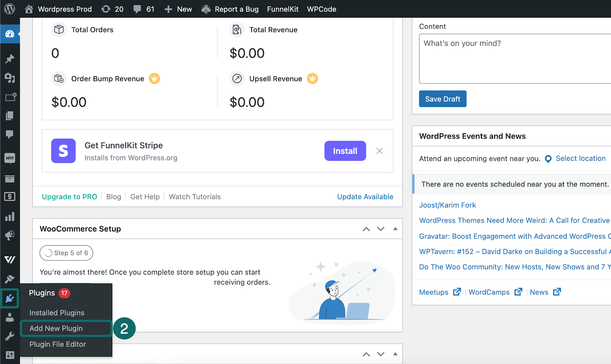The height and width of the screenshot is (364, 611).
Task: Open Payments dollar sidebar icon
Action: pos(10,196)
